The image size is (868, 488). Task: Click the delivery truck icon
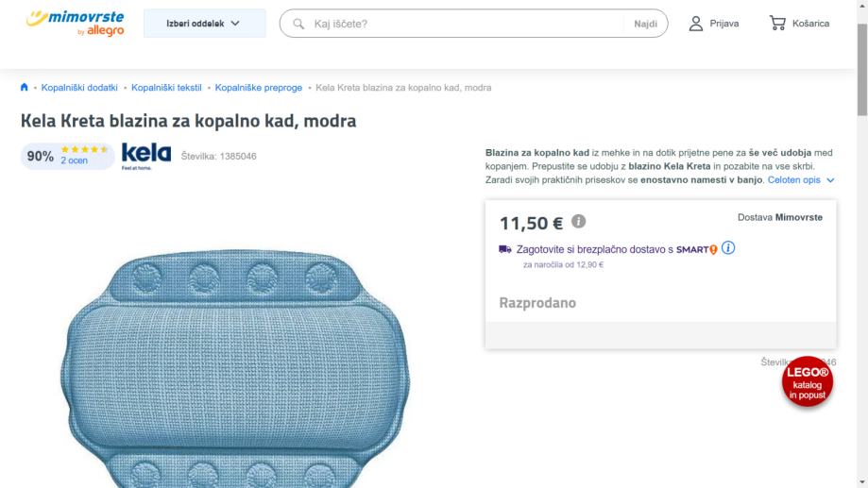pyautogui.click(x=505, y=249)
